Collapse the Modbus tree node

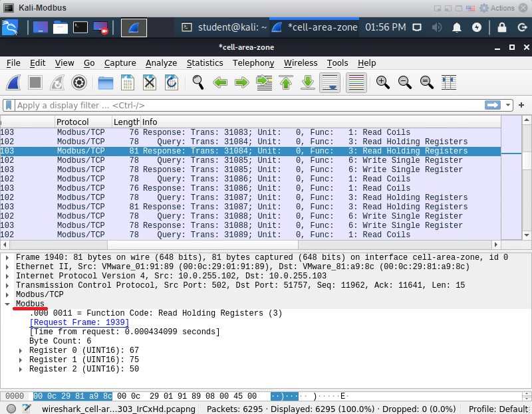7,304
